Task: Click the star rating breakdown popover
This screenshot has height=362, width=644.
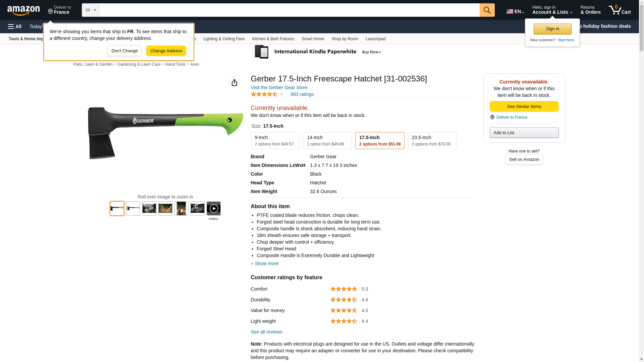Action: pyautogui.click(x=267, y=94)
